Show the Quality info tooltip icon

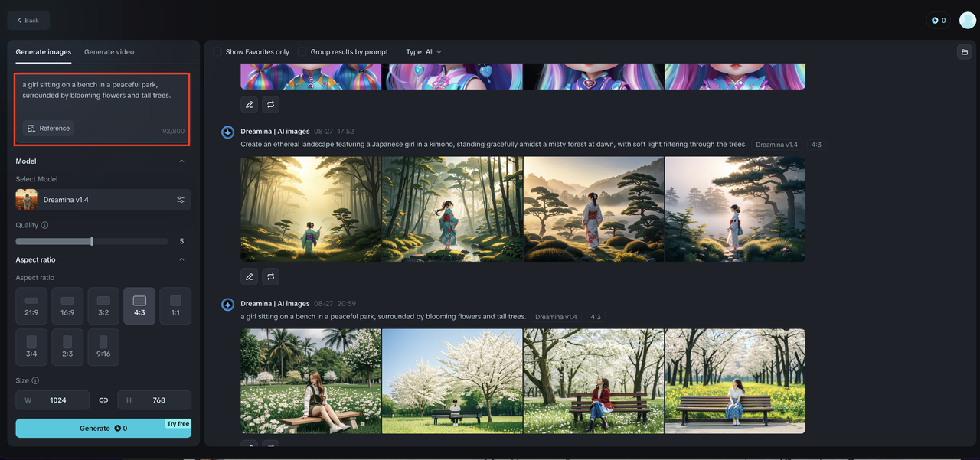click(x=44, y=225)
